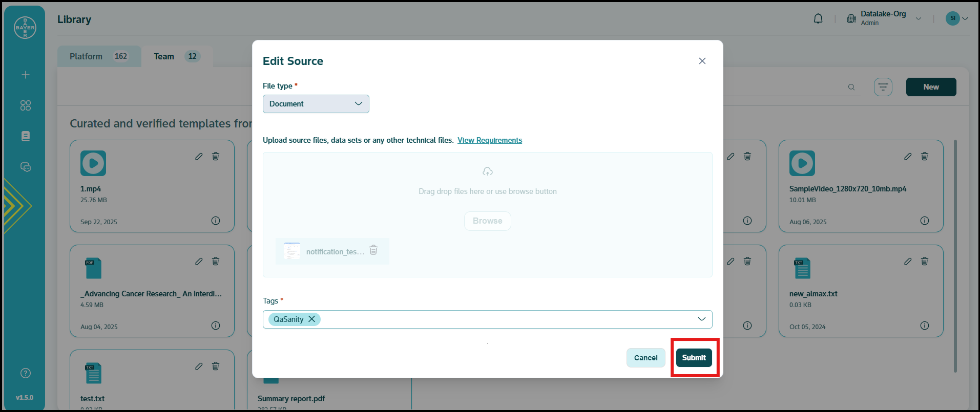980x412 pixels.
Task: Click the new_almax.txt file thumbnail
Action: coord(802,268)
